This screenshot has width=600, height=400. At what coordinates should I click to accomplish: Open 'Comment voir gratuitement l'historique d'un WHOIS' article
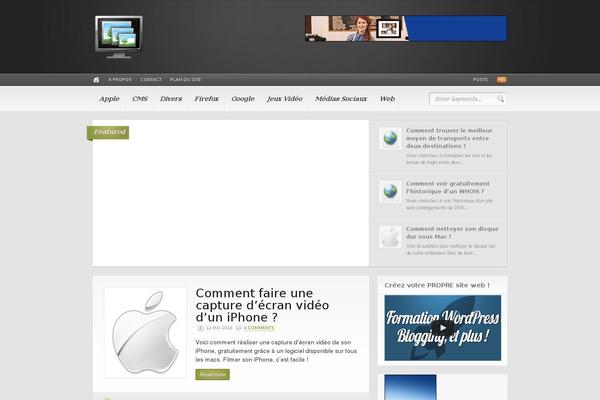click(x=448, y=188)
